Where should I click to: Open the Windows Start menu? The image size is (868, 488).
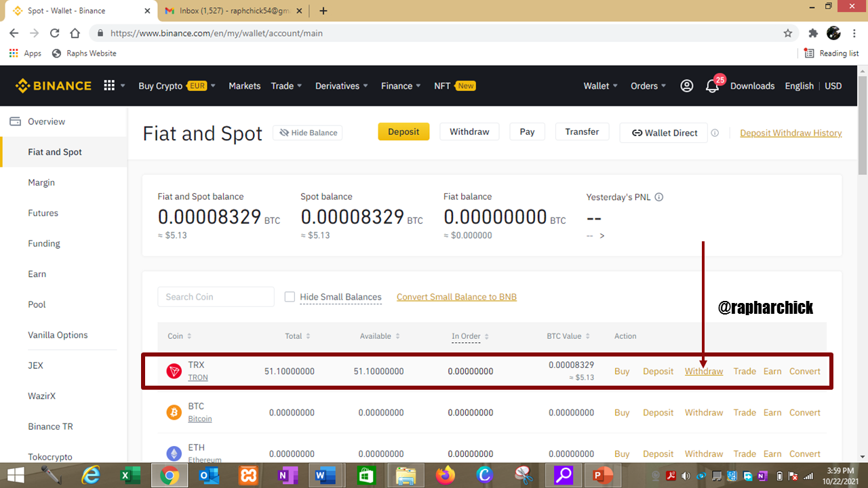(15, 475)
